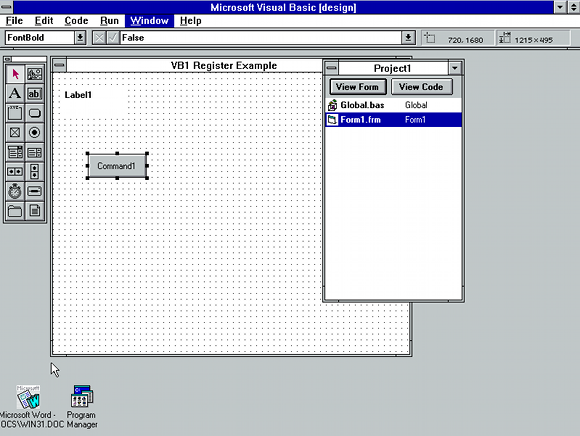The width and height of the screenshot is (580, 436).
Task: Select the Timer tool
Action: pos(15,191)
